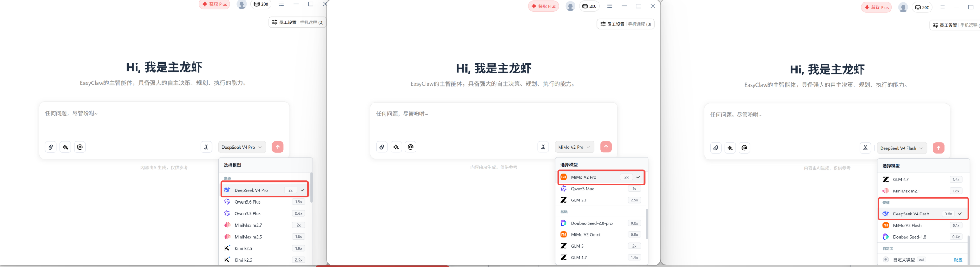Click the red send arrow in the MiMo V2 Pro window
The width and height of the screenshot is (980, 267).
606,147
